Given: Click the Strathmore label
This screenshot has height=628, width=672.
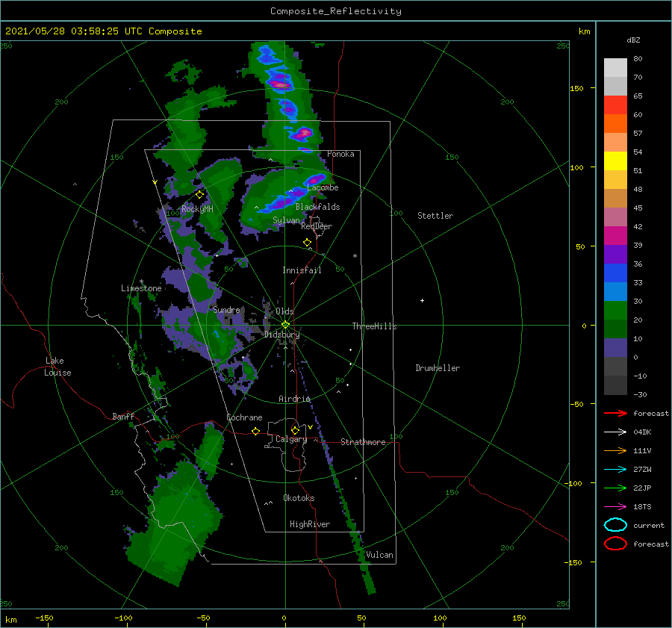Looking at the screenshot, I should point(363,442).
